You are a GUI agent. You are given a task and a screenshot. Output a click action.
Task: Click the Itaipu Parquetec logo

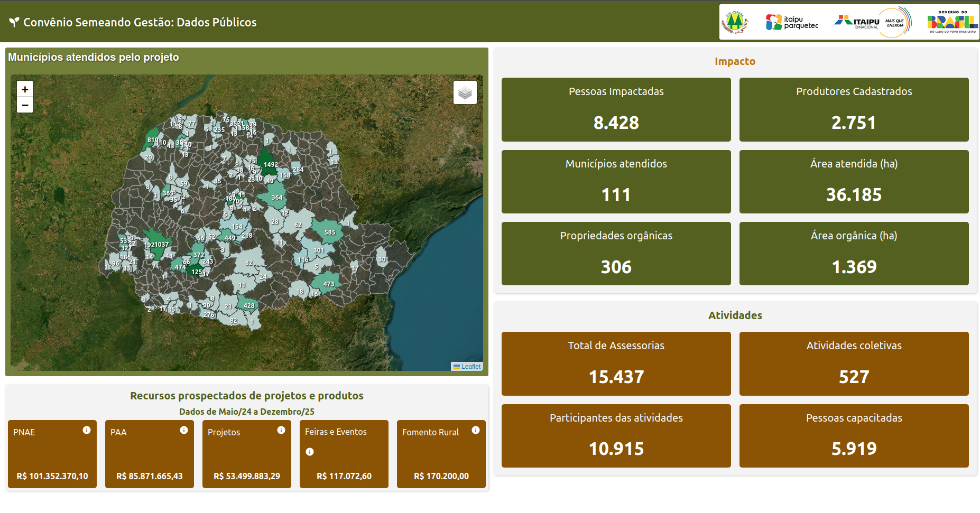[x=792, y=22]
